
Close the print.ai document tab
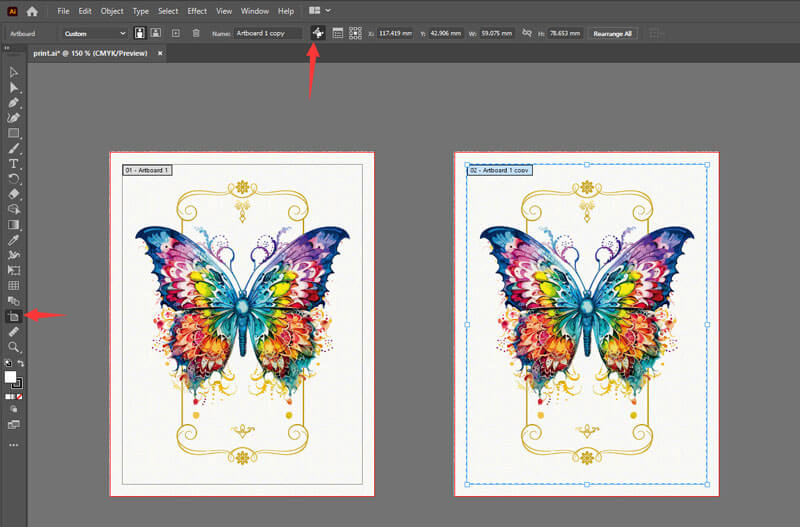(160, 53)
